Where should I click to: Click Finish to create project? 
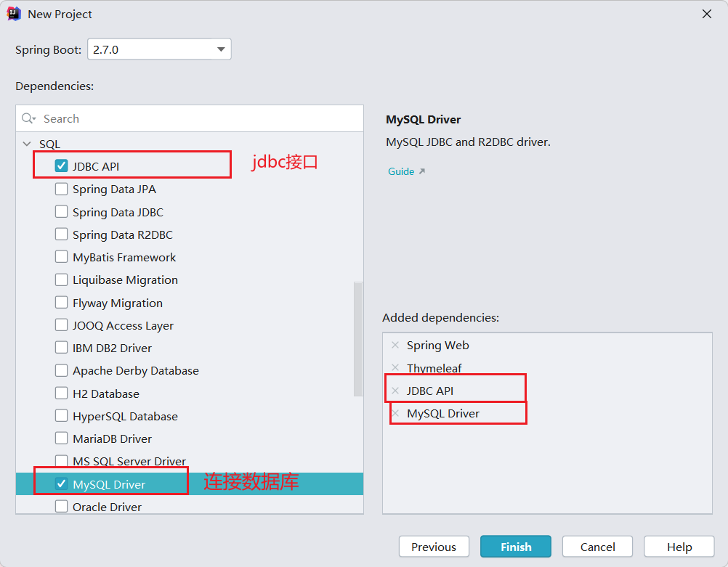click(x=516, y=547)
